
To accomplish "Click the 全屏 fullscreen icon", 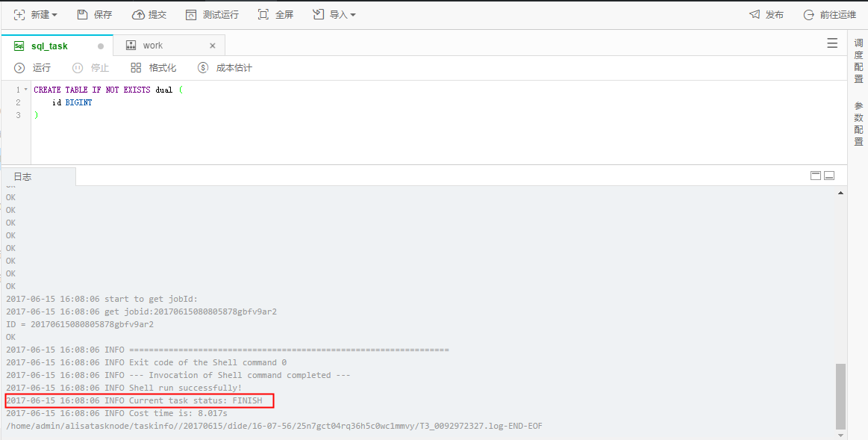I will pos(263,15).
